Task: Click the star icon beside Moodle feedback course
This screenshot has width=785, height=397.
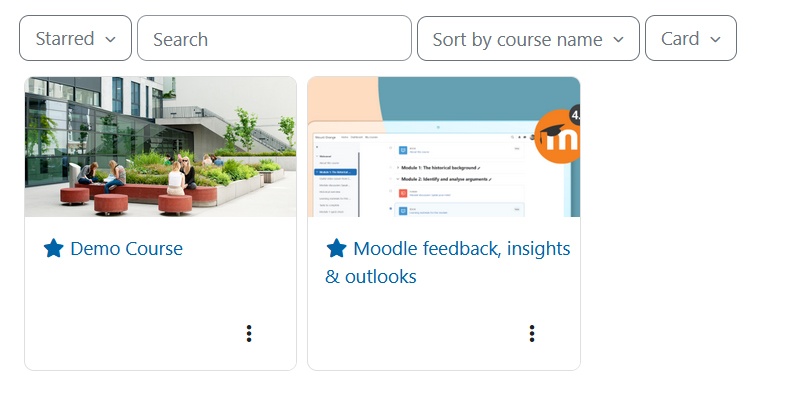Action: point(336,248)
